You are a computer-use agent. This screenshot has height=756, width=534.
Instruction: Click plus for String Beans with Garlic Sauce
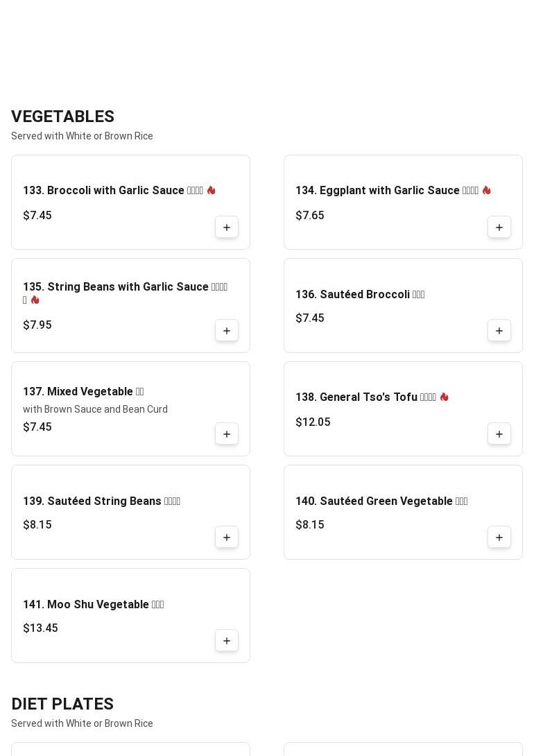click(227, 331)
